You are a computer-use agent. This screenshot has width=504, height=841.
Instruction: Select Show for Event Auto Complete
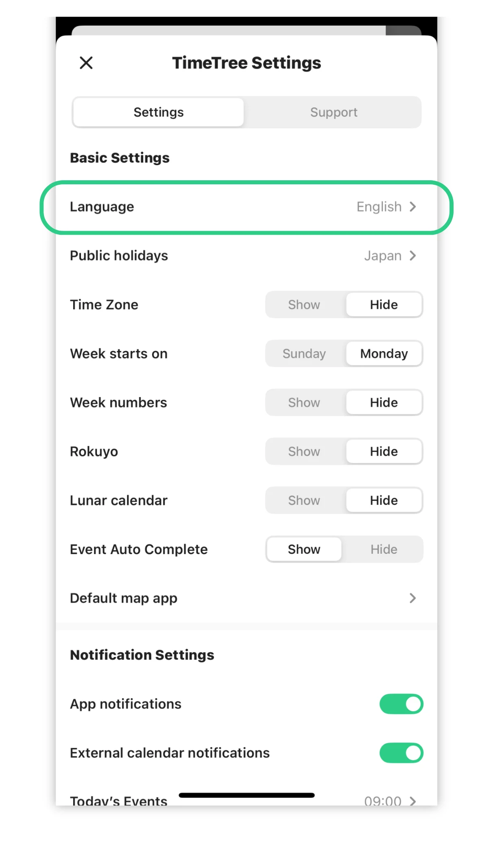tap(304, 549)
